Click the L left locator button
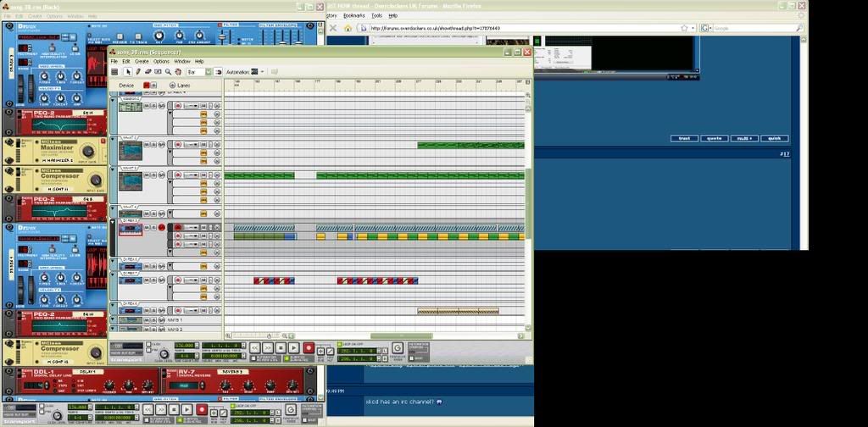 coord(385,351)
